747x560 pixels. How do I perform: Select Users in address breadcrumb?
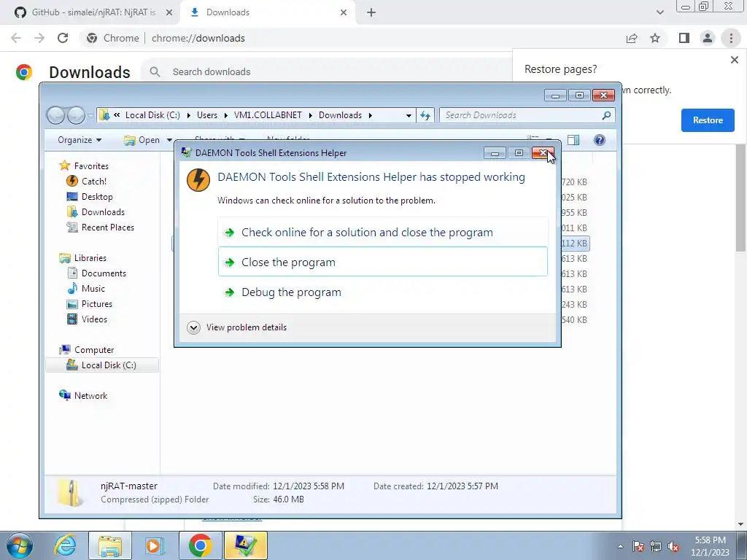[206, 115]
